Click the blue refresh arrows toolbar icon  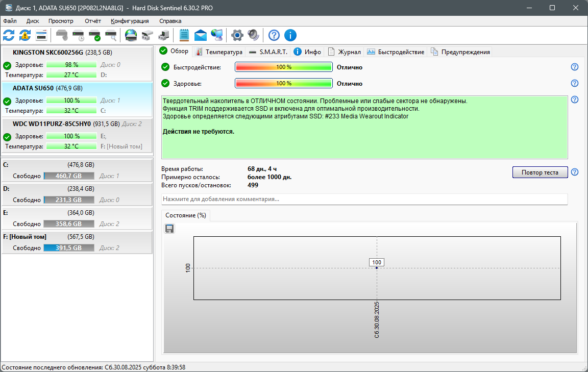[x=9, y=35]
